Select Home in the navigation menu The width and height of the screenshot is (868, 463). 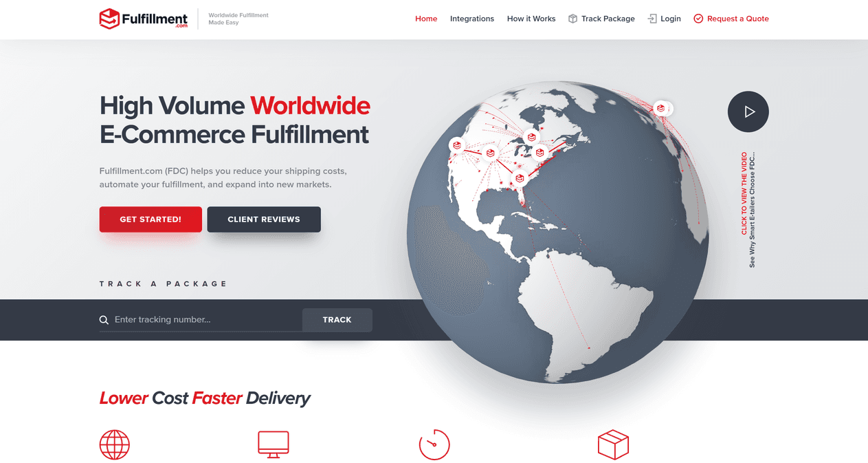[426, 19]
